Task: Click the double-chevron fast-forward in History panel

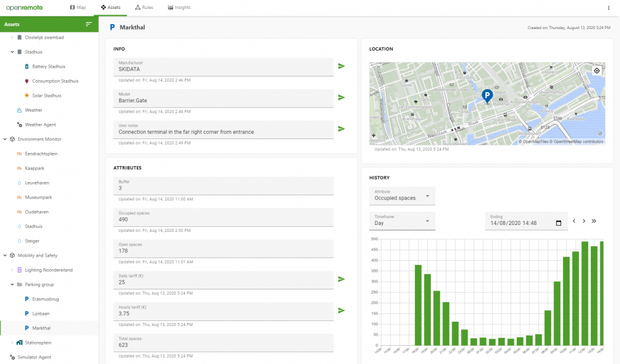Action: click(594, 221)
